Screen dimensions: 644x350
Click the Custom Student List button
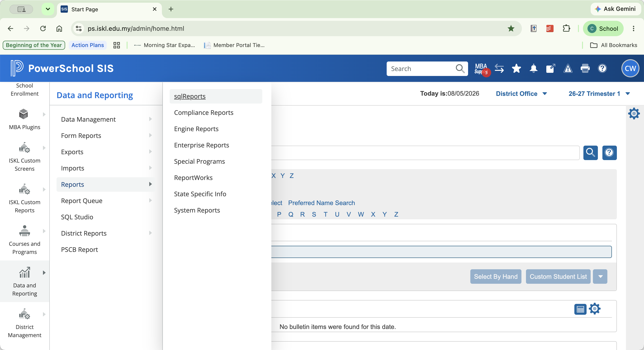pos(558,277)
